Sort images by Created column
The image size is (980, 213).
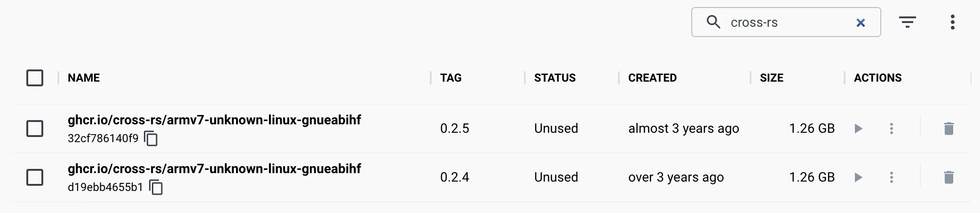tap(652, 78)
